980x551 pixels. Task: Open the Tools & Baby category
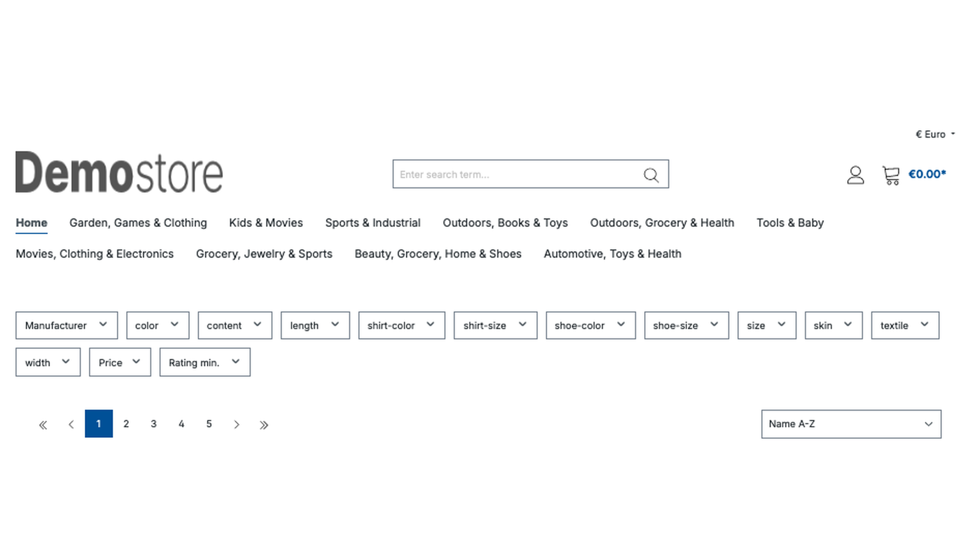click(790, 222)
